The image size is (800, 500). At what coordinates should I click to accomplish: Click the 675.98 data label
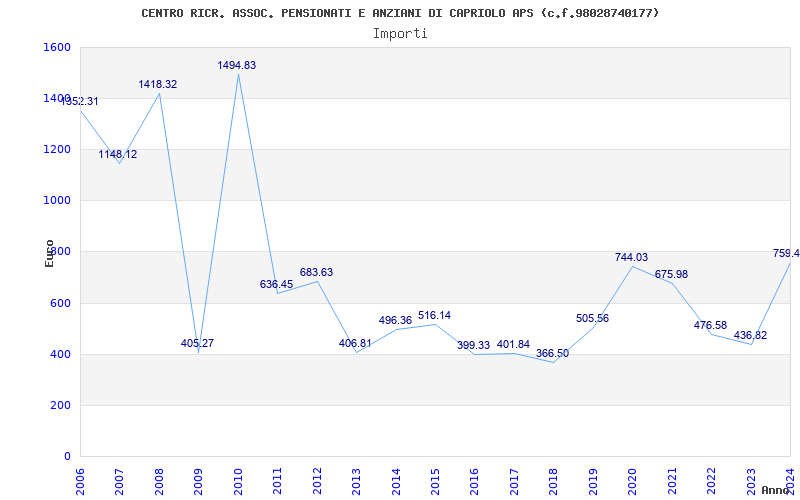point(671,274)
